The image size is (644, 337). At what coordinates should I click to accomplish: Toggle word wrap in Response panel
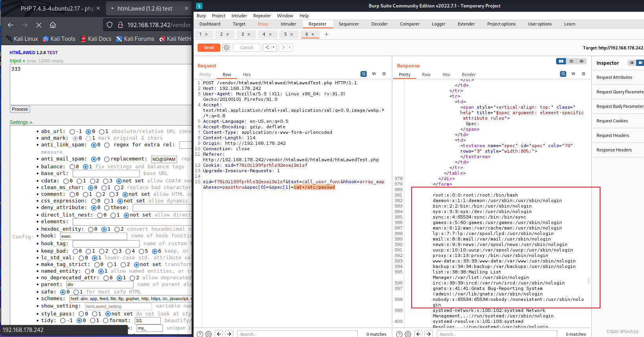(x=563, y=74)
